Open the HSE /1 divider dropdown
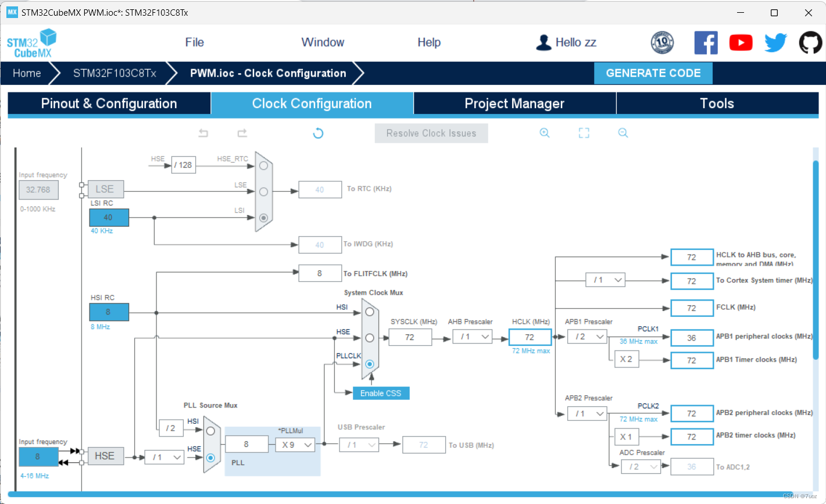The image size is (826, 504). [165, 457]
